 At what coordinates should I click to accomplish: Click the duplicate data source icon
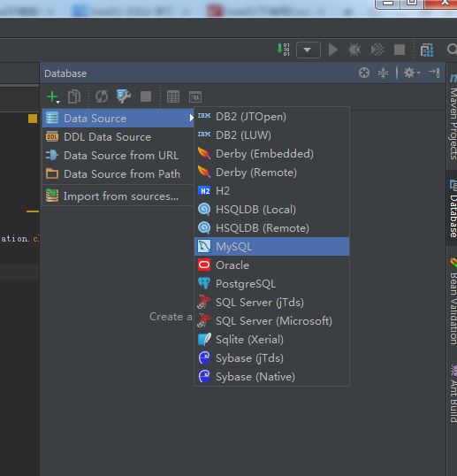pyautogui.click(x=74, y=96)
